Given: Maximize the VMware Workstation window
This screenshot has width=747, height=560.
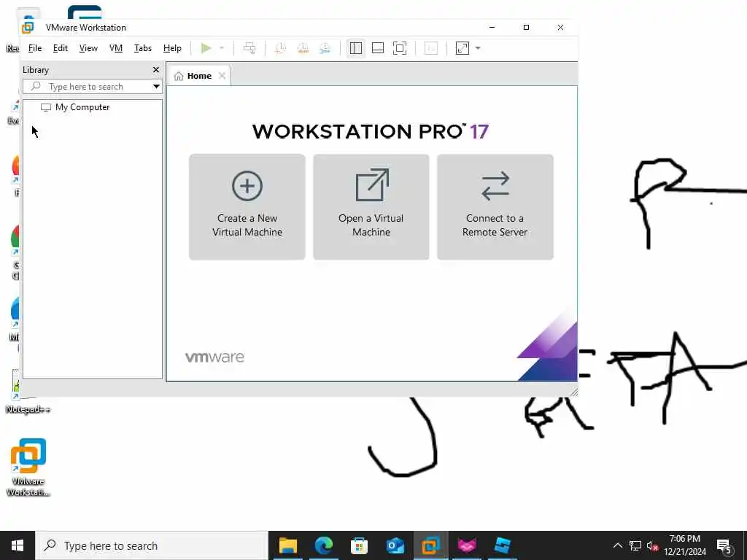Looking at the screenshot, I should 527,28.
